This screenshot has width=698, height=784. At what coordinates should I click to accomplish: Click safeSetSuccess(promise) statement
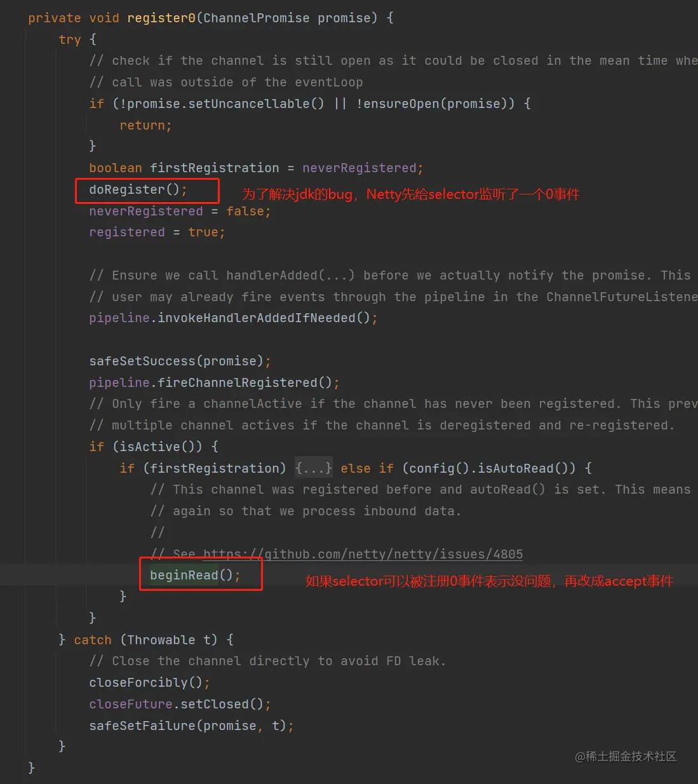point(180,361)
